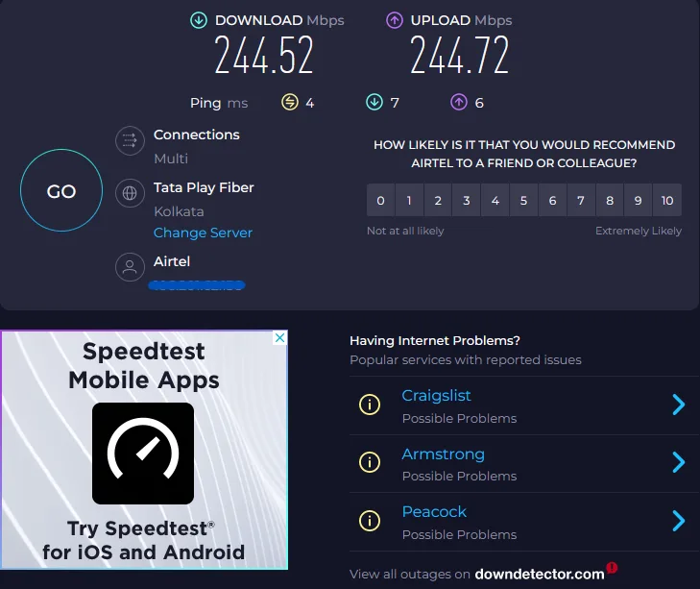Image resolution: width=700 pixels, height=589 pixels.
Task: Expand Craigslist details with the chevron arrow
Action: [679, 405]
